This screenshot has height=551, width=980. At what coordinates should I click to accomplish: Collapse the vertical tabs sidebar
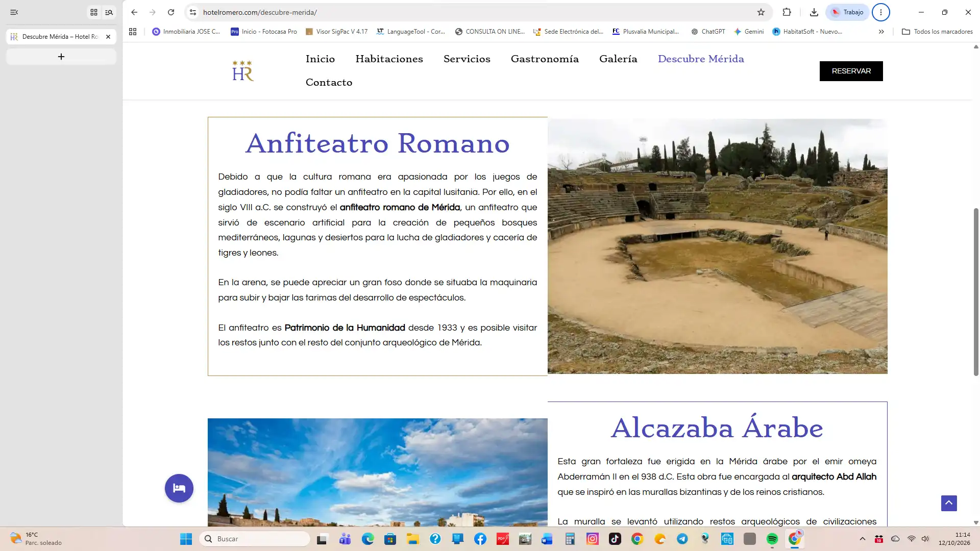(14, 12)
